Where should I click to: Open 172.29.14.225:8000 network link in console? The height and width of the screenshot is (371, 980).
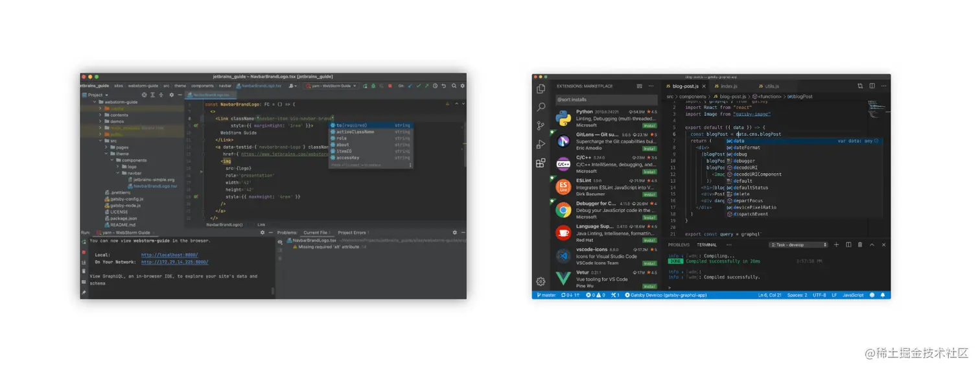[x=174, y=262]
